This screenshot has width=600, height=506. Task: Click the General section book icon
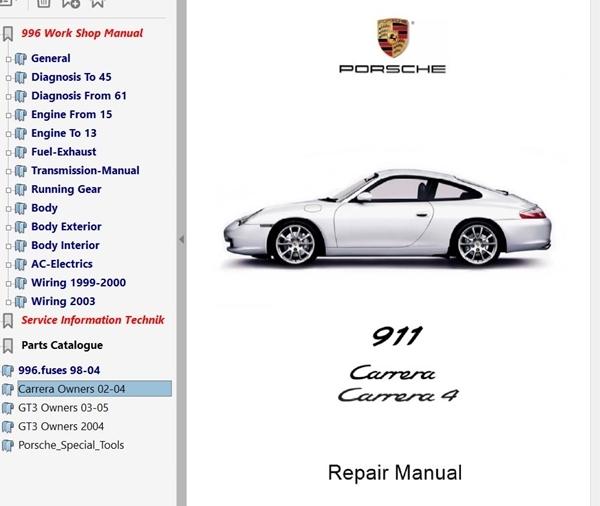coord(21,59)
